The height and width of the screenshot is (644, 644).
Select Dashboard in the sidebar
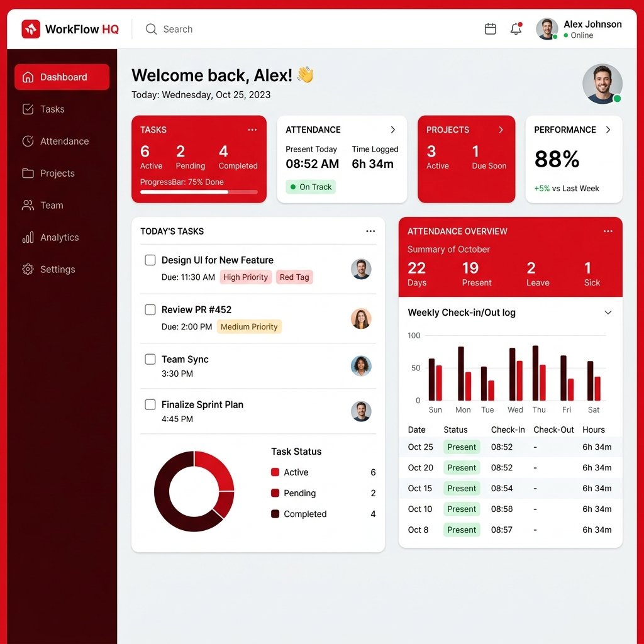(62, 77)
